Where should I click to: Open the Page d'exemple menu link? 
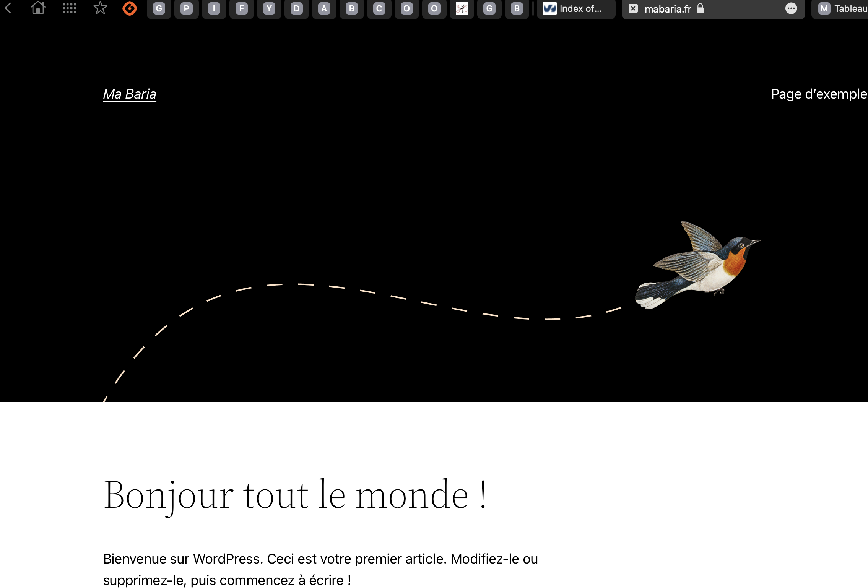pyautogui.click(x=819, y=94)
